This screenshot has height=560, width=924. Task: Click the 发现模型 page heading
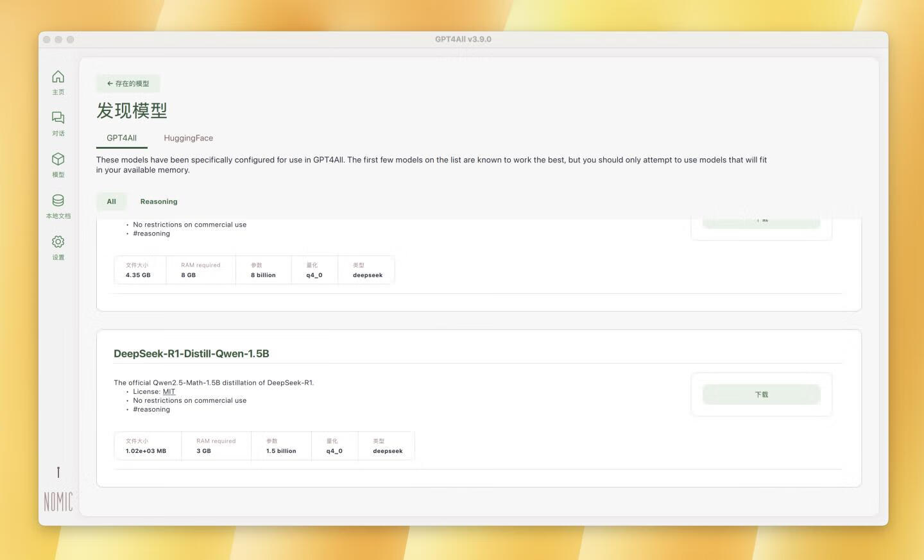(132, 110)
